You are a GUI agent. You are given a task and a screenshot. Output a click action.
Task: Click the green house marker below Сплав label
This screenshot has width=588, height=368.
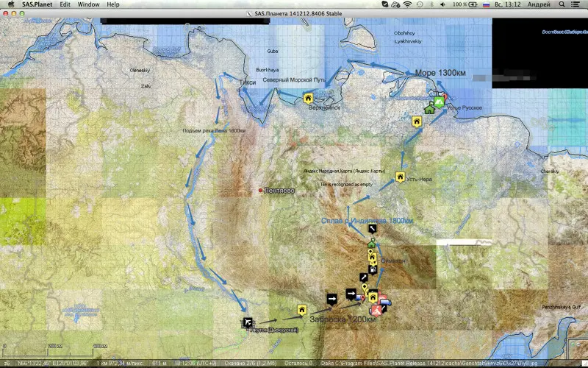(x=371, y=244)
